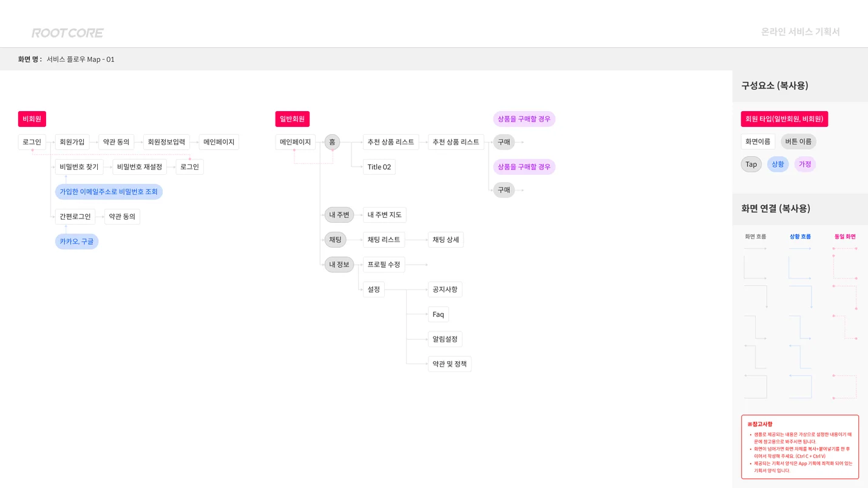Select the red 비회원 tag
Image resolution: width=868 pixels, height=488 pixels.
pos(32,119)
